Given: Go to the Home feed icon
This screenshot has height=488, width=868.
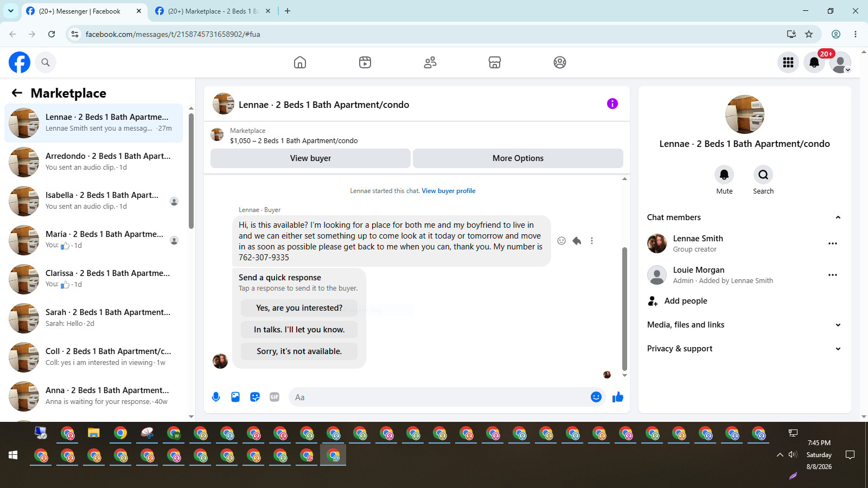Looking at the screenshot, I should point(300,62).
